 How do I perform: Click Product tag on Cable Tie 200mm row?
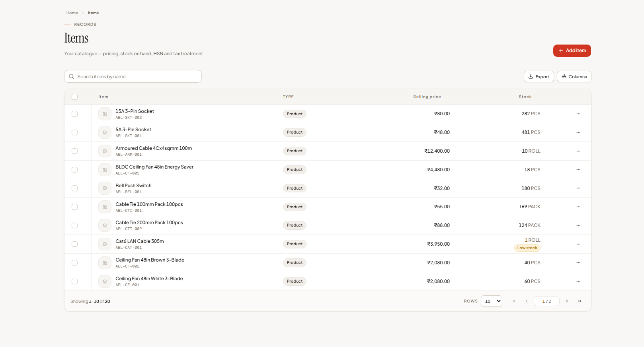click(295, 225)
